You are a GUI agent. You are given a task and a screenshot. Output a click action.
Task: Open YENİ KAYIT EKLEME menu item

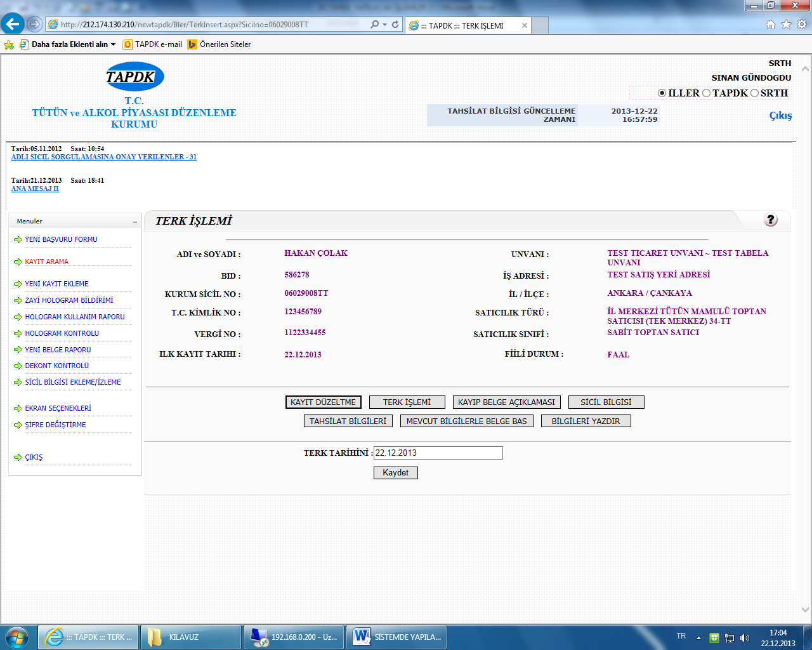point(56,284)
